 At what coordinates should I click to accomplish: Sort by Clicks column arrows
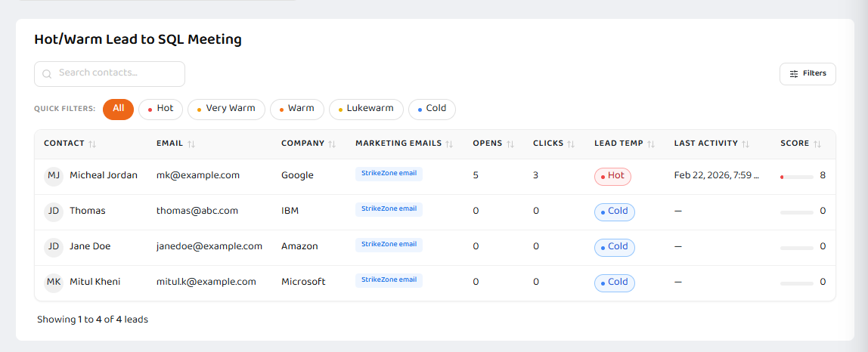coord(572,144)
